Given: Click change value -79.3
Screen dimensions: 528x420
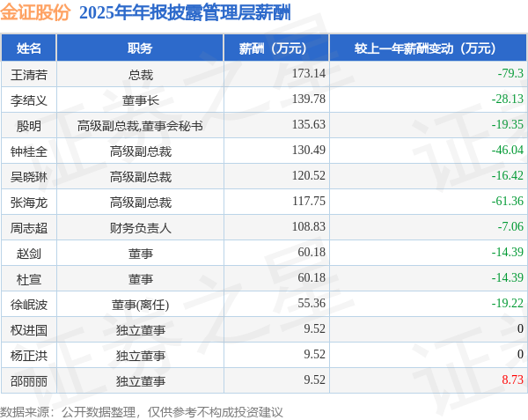Looking at the screenshot, I should pos(510,73).
